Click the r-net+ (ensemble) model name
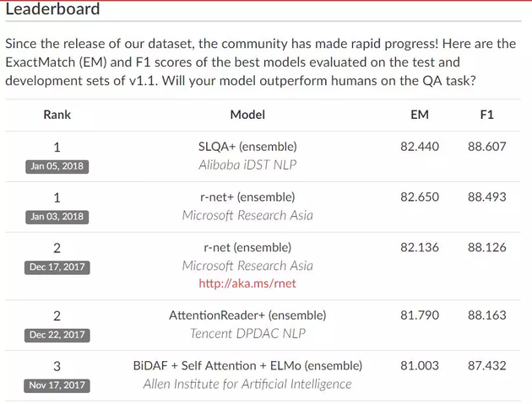 coord(247,197)
